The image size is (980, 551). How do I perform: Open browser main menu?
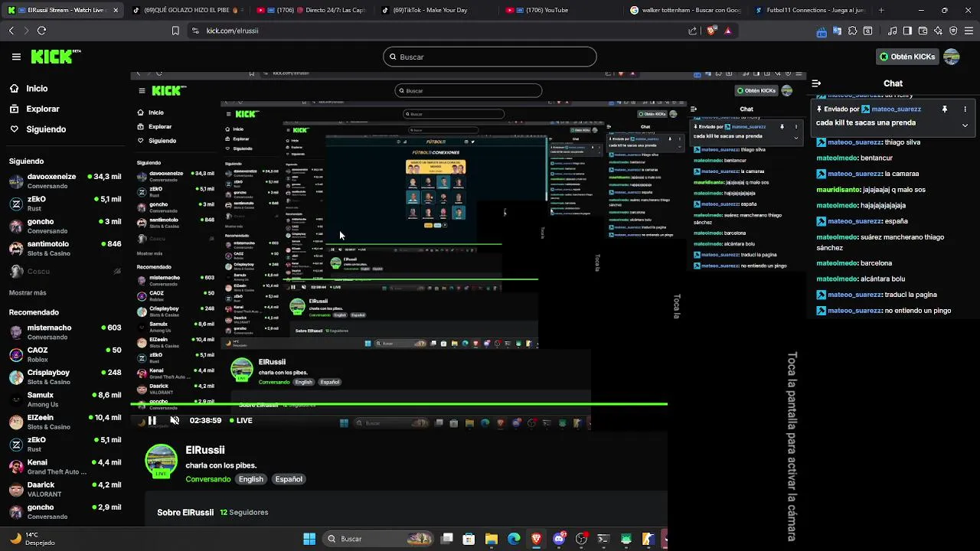(x=969, y=31)
